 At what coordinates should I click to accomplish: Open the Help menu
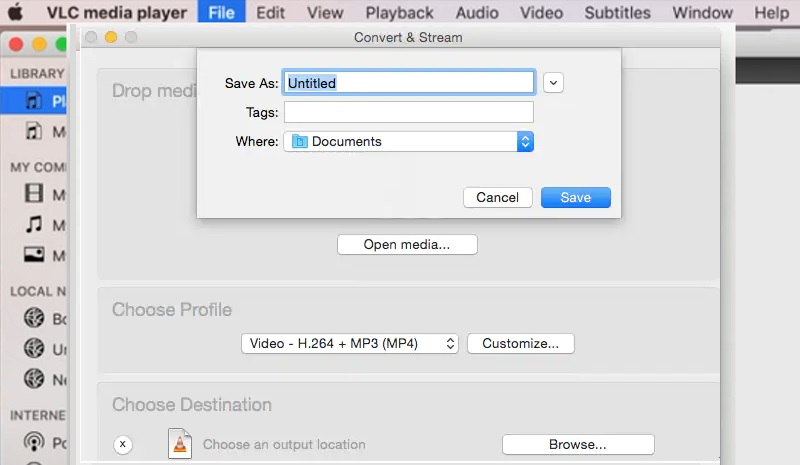pos(771,12)
